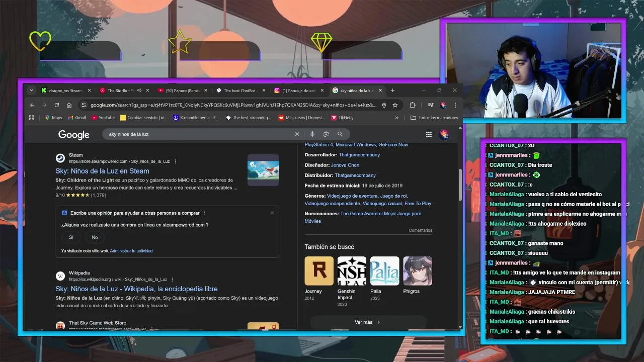Answer No to the steampowered purchase question
644x362 pixels.
click(x=95, y=237)
